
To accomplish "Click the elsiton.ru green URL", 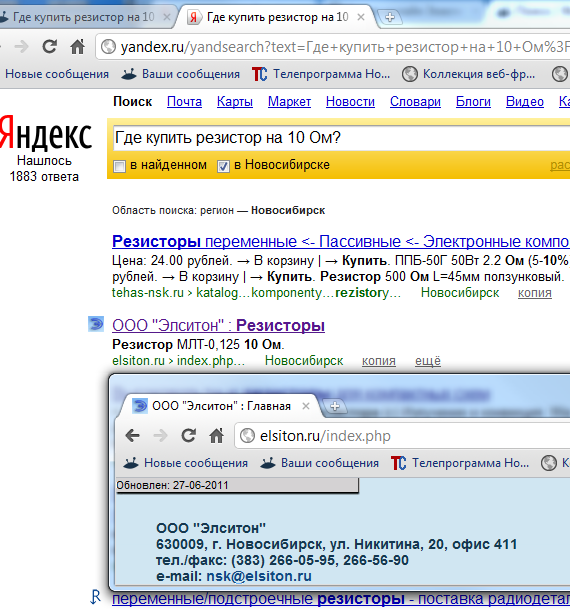I will click(178, 361).
